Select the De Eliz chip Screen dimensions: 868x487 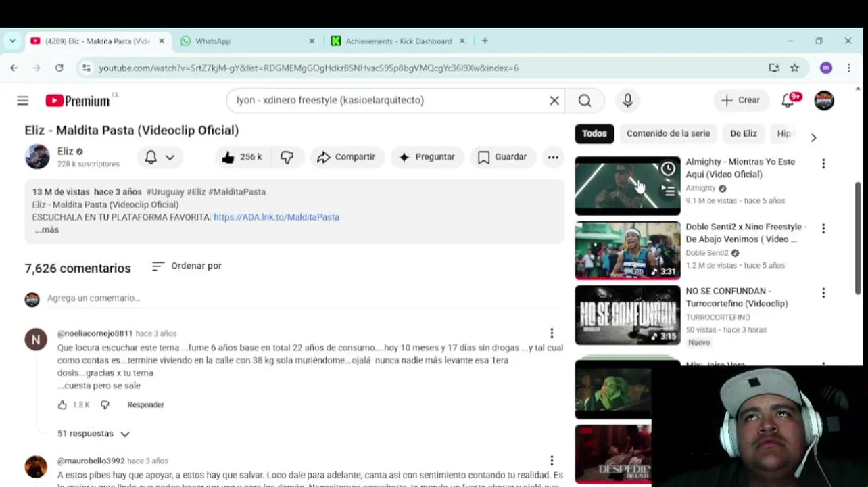743,134
